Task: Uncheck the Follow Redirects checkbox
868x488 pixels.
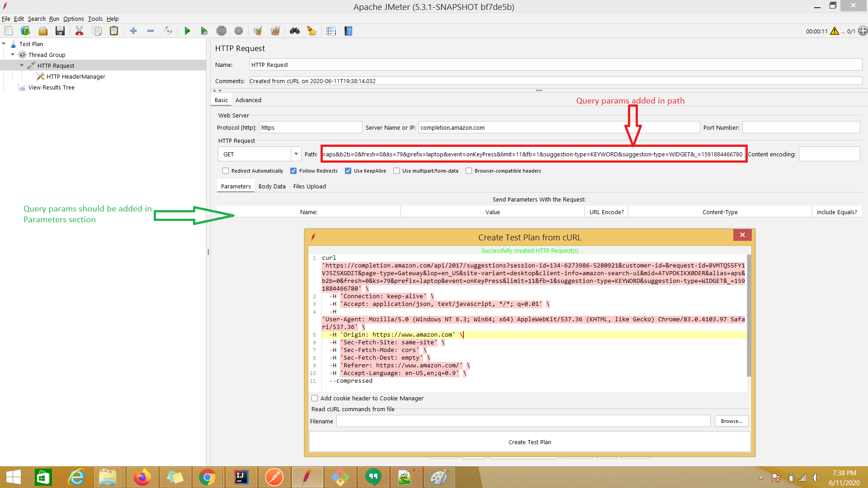Action: (x=293, y=171)
